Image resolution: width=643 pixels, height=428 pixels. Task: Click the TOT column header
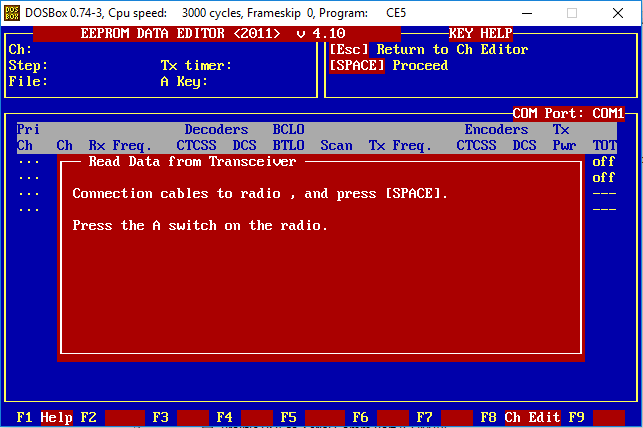point(604,145)
